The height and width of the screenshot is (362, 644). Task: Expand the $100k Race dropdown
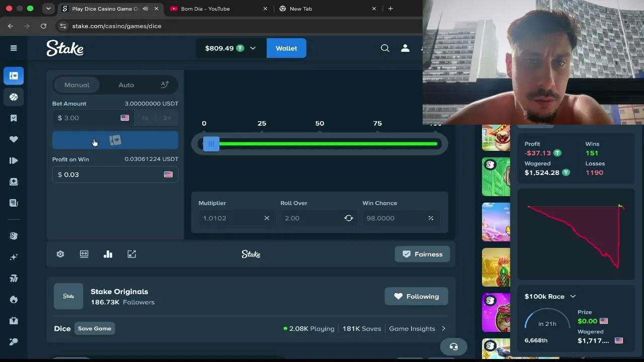click(573, 297)
